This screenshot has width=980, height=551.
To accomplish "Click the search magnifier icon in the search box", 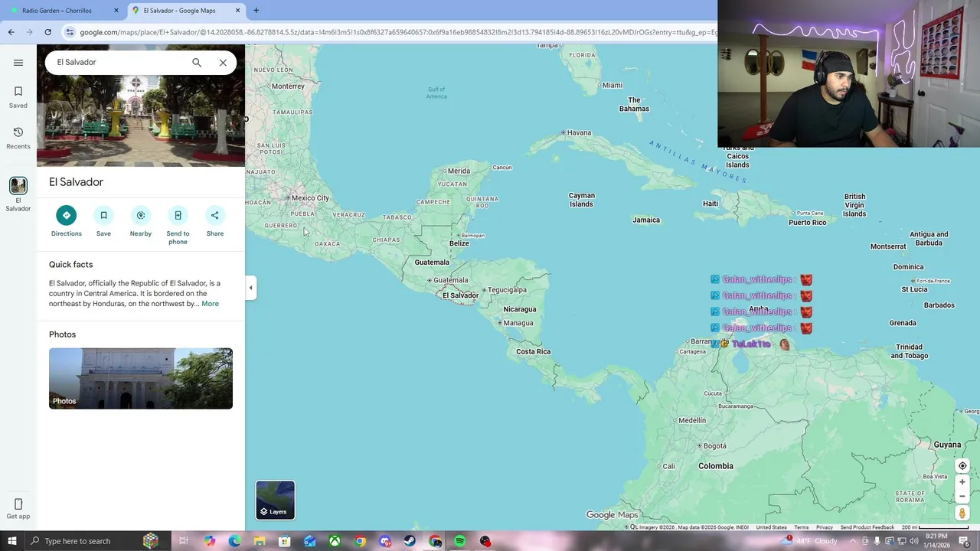I will click(x=197, y=63).
